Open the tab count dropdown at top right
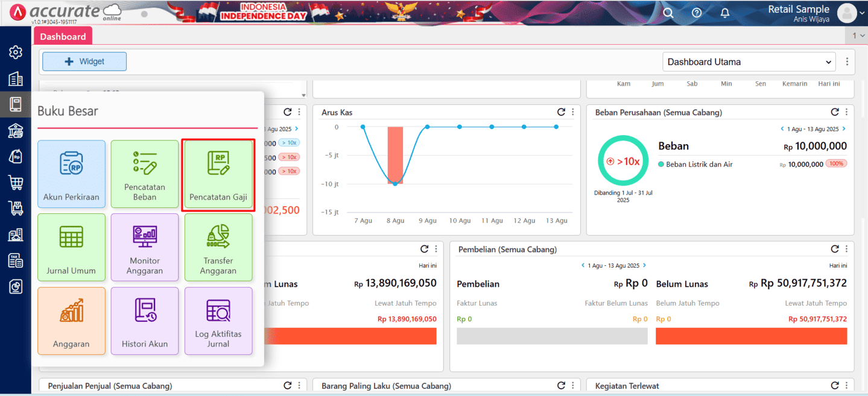This screenshot has width=868, height=396. 858,36
